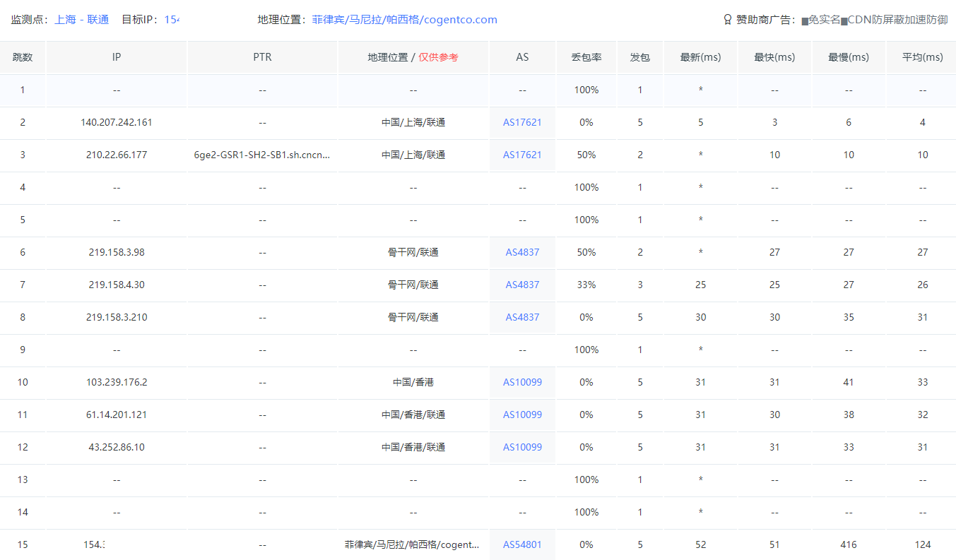This screenshot has width=956, height=560.
Task: Click the 416 slowest ms value
Action: click(x=849, y=544)
